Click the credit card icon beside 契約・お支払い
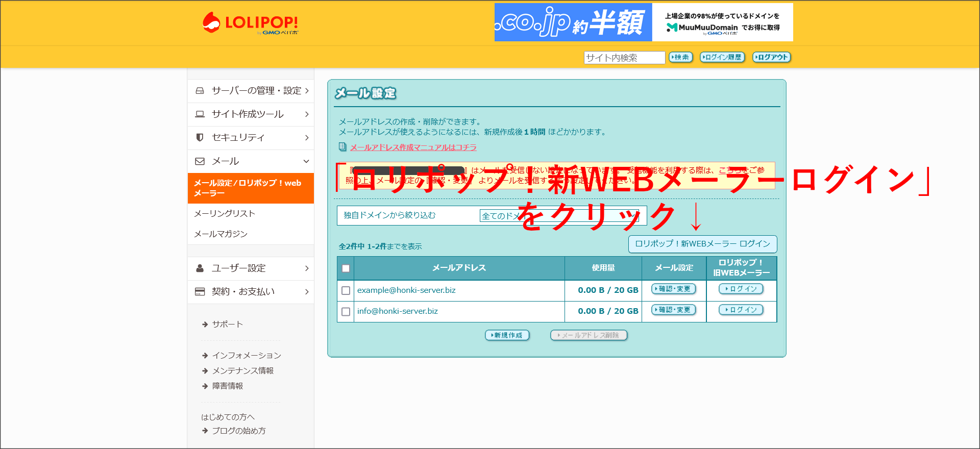 click(200, 292)
